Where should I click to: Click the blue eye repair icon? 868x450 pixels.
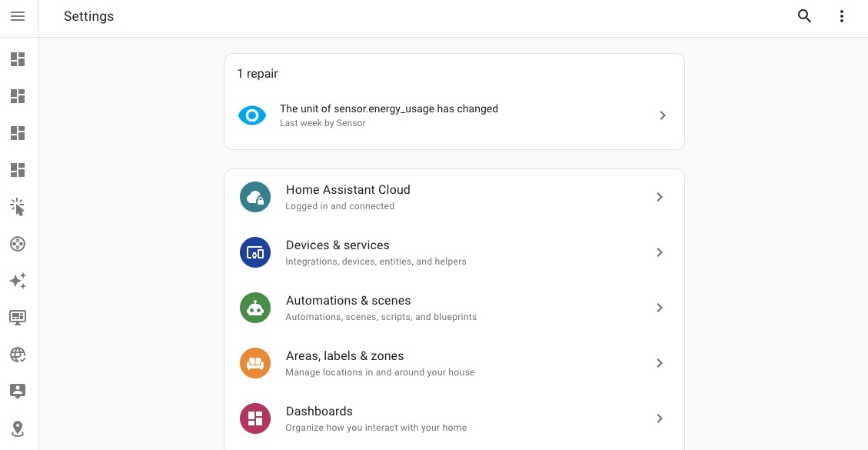pos(252,115)
